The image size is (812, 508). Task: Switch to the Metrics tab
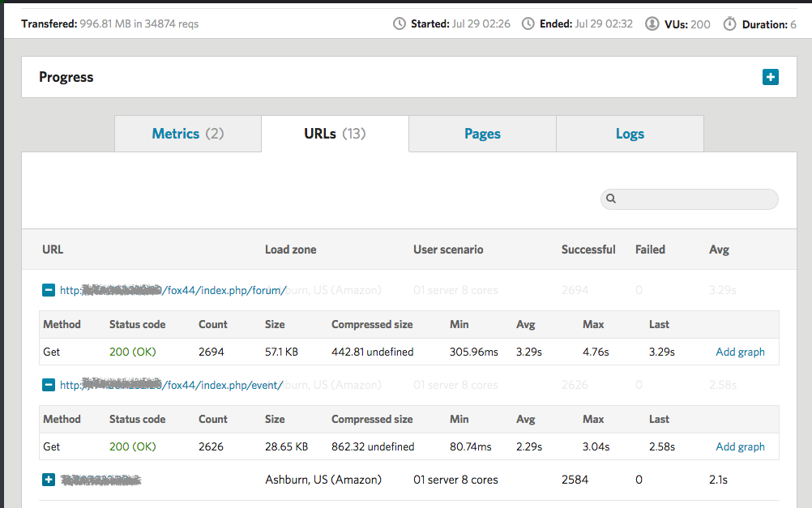[187, 134]
